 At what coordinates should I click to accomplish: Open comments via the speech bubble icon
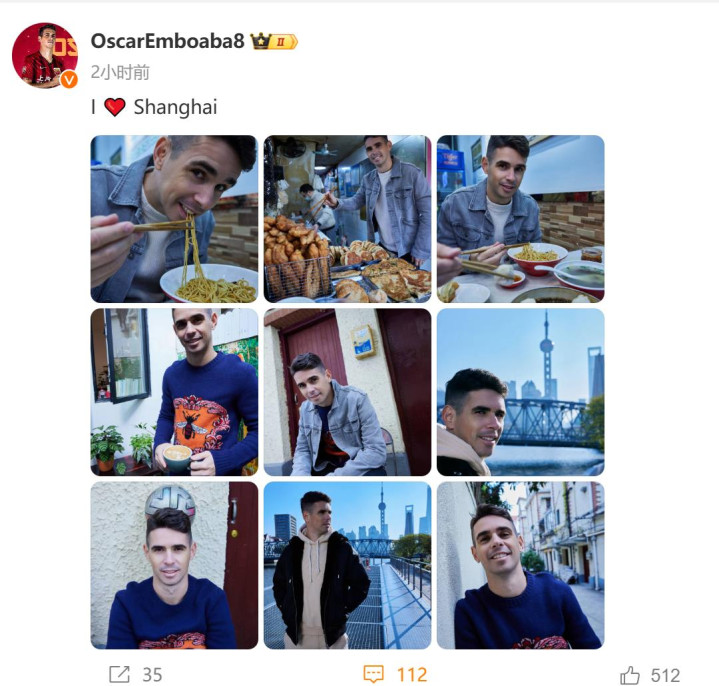[x=373, y=675]
